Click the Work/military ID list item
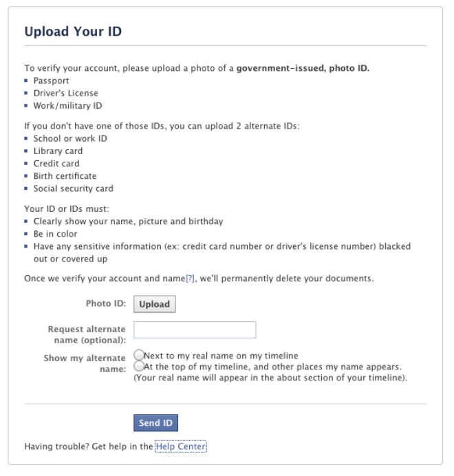 tap(67, 106)
